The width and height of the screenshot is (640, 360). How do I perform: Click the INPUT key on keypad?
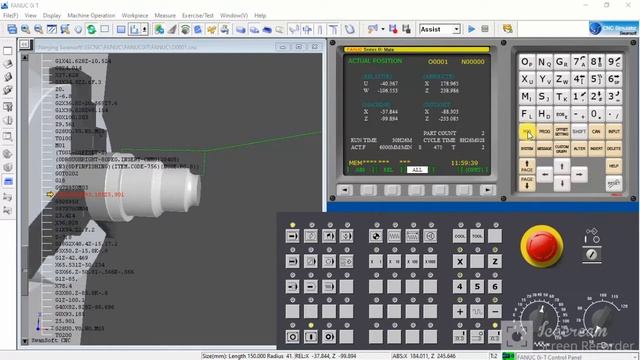point(613,131)
